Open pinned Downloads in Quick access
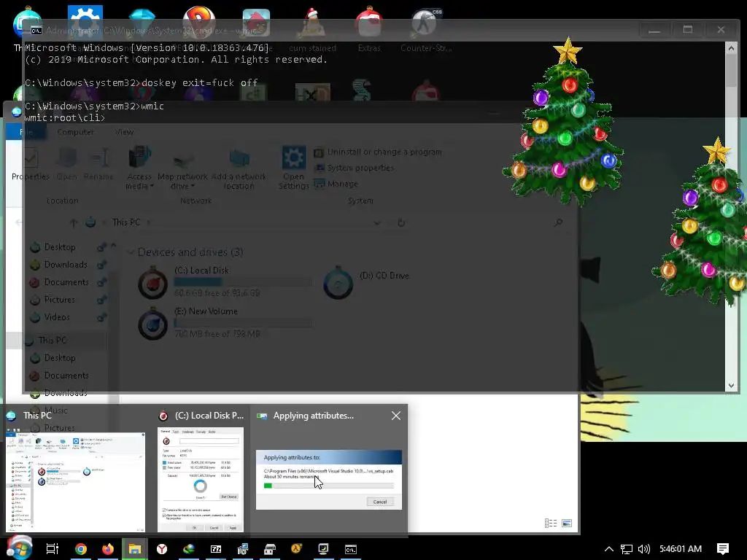Screen dimensions: 747x560 tap(66, 265)
